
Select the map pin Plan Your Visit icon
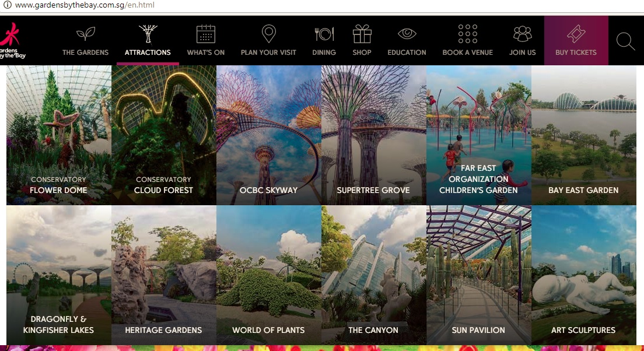coord(268,34)
